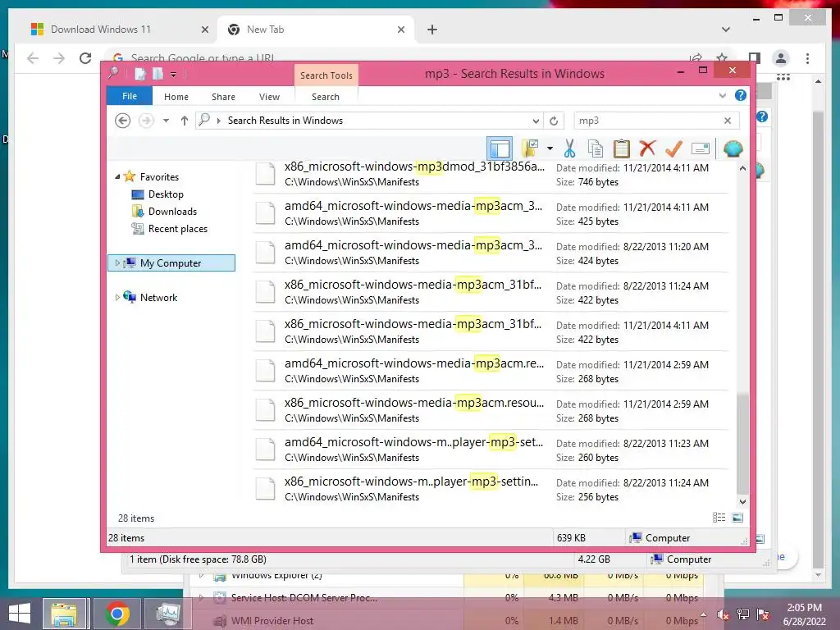
Task: Go back in Explorer history
Action: [123, 121]
